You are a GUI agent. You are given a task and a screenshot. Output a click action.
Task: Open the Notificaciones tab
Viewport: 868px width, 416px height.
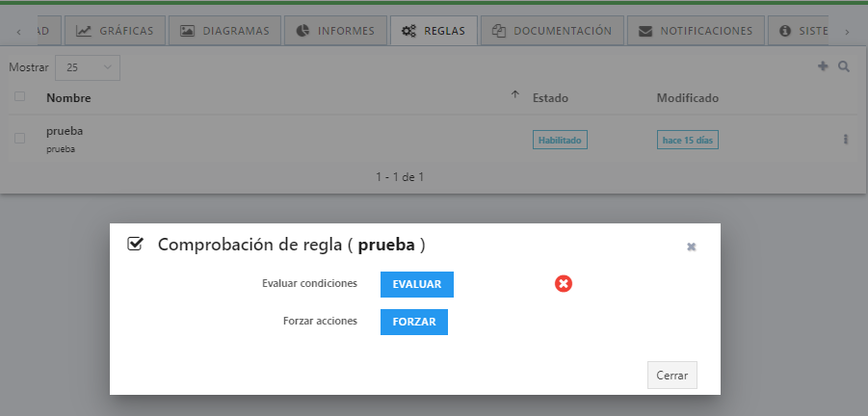696,31
